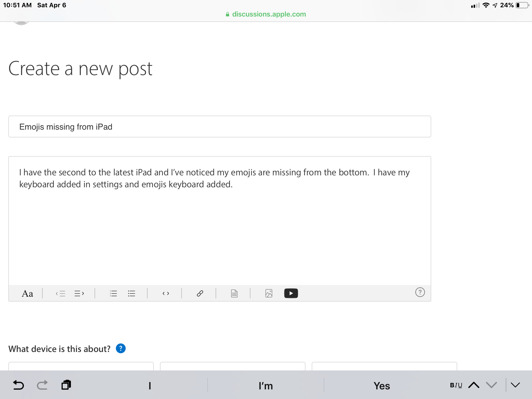Jump to previous field with up chevron

tap(474, 385)
